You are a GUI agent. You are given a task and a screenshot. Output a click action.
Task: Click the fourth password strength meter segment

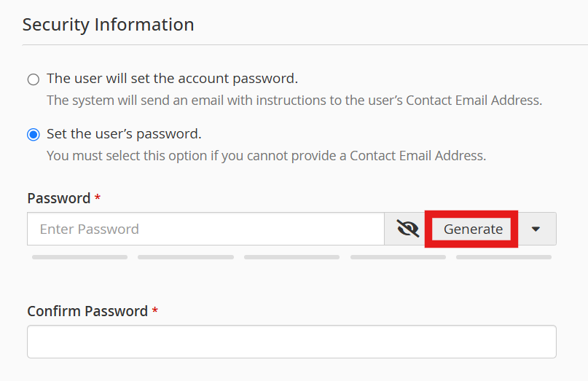coord(398,257)
